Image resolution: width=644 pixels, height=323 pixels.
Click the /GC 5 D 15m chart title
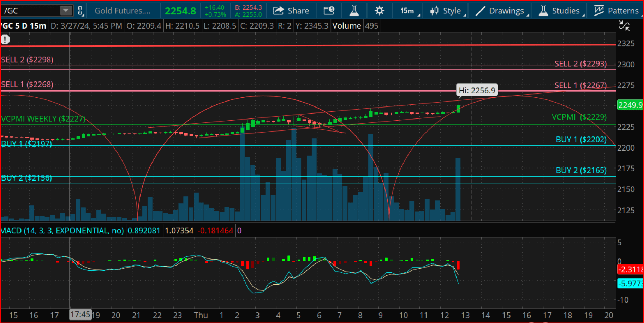coord(24,26)
